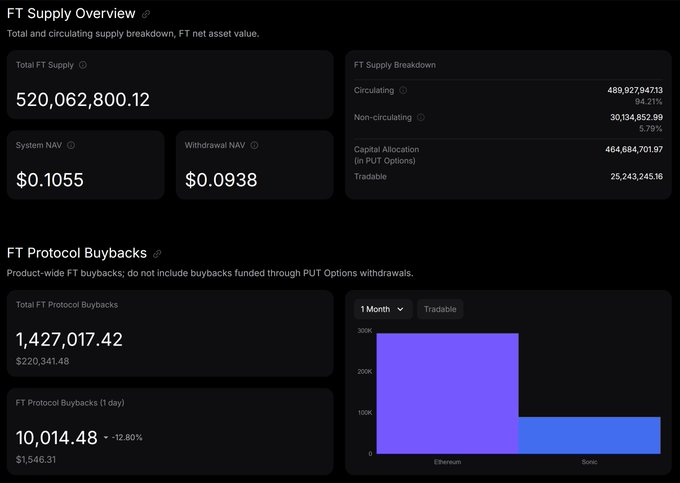Screen dimensions: 680x483
Task: Click the FT Protocol Buybacks (1 day) label
Action: 70,403
